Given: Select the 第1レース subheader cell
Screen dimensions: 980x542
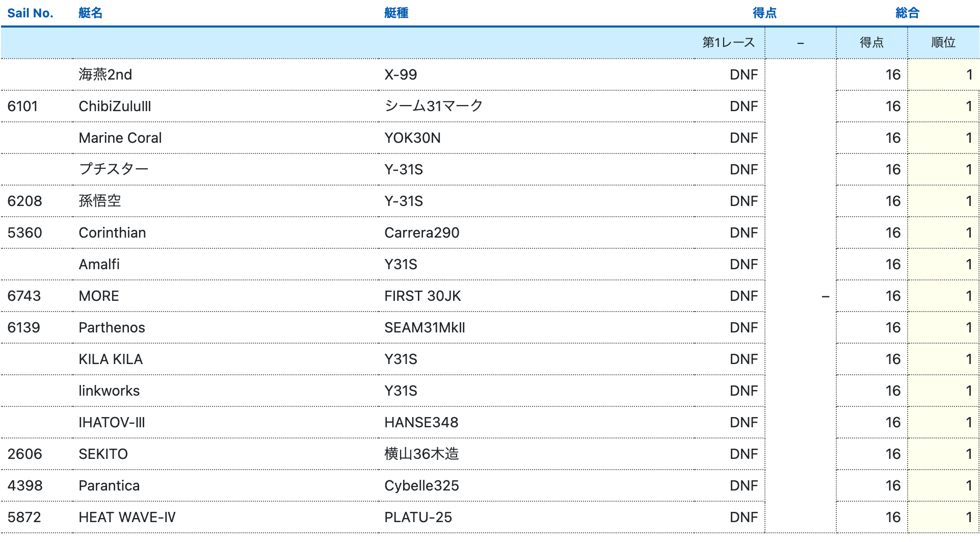Looking at the screenshot, I should (x=728, y=43).
